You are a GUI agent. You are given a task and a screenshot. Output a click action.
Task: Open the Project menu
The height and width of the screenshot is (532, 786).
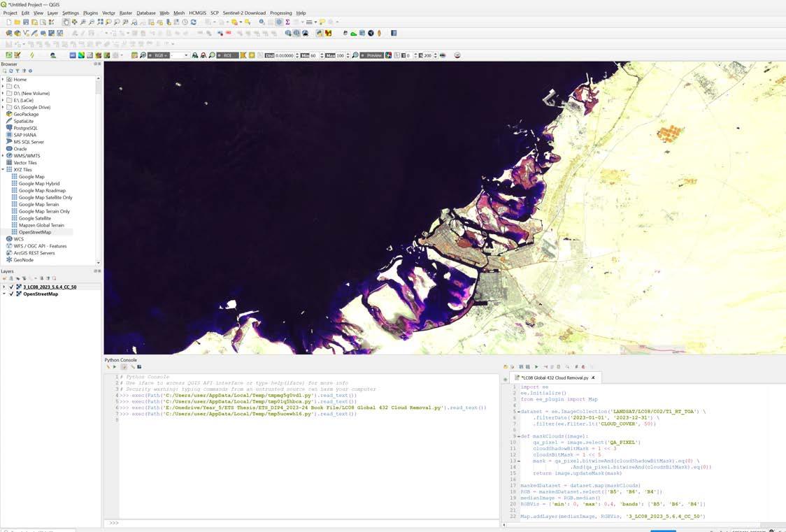(x=10, y=13)
